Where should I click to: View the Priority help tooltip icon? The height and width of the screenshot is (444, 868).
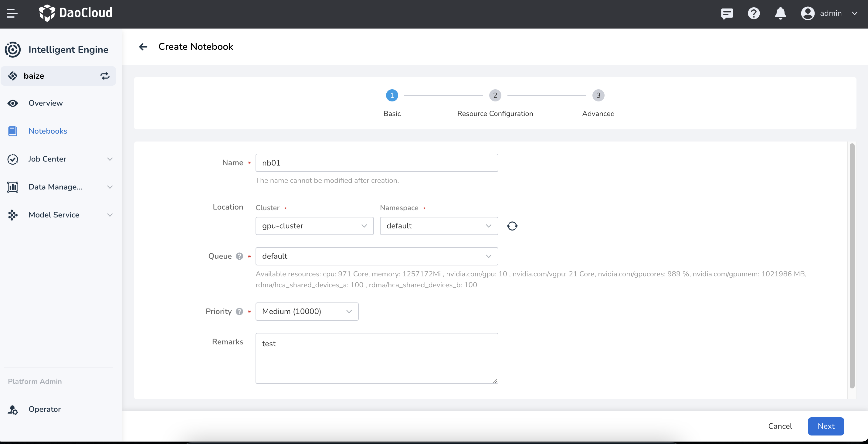click(239, 312)
